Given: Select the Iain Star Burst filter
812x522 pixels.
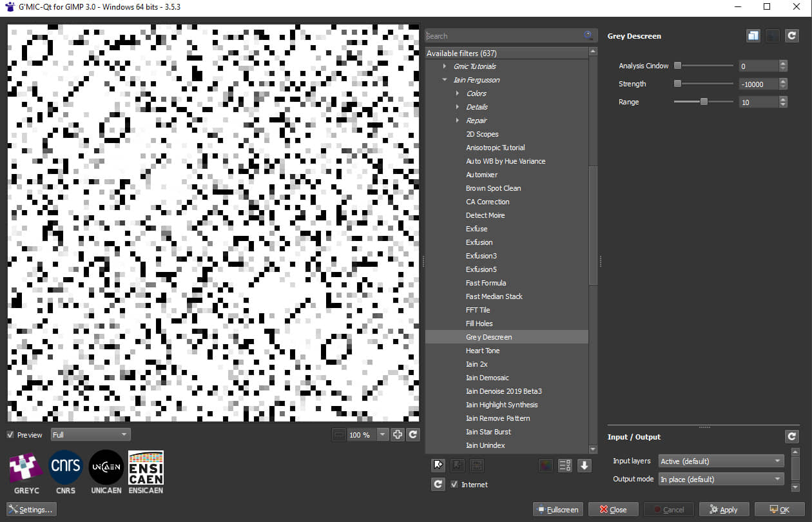Looking at the screenshot, I should (x=488, y=432).
